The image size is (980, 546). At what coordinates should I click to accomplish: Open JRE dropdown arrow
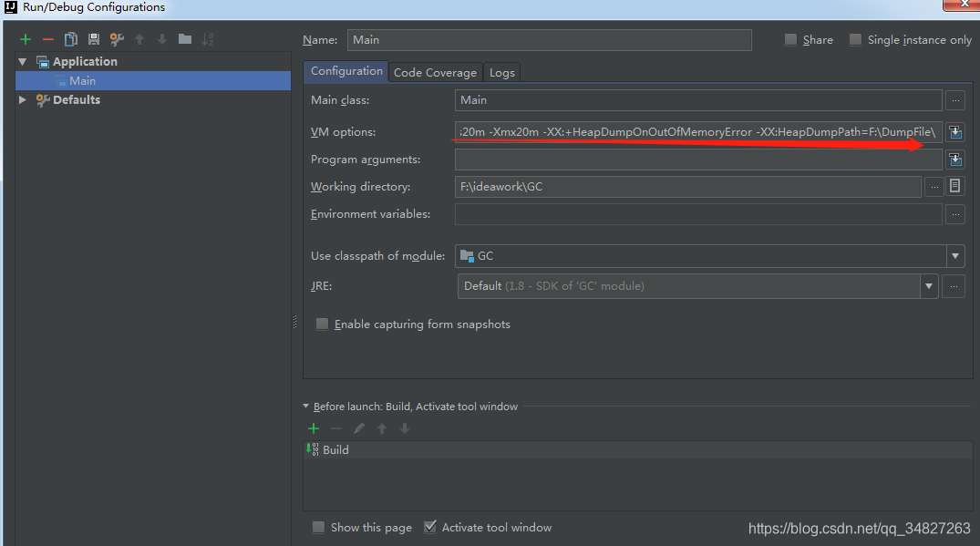[x=929, y=286]
